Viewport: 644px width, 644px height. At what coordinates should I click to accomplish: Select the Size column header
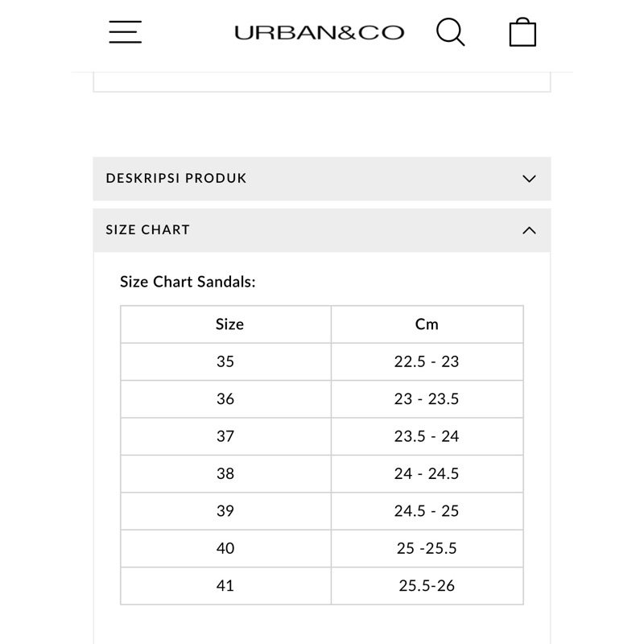229,324
